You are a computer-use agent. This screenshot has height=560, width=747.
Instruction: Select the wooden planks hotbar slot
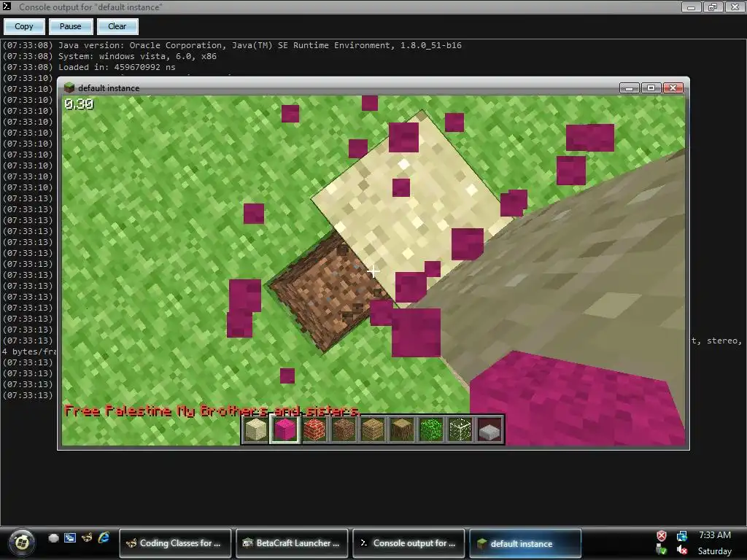tap(373, 429)
